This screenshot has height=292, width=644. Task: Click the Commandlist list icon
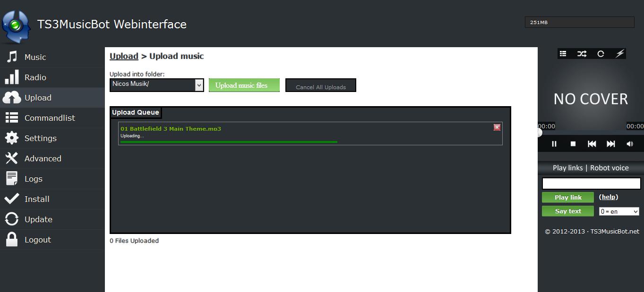12,117
